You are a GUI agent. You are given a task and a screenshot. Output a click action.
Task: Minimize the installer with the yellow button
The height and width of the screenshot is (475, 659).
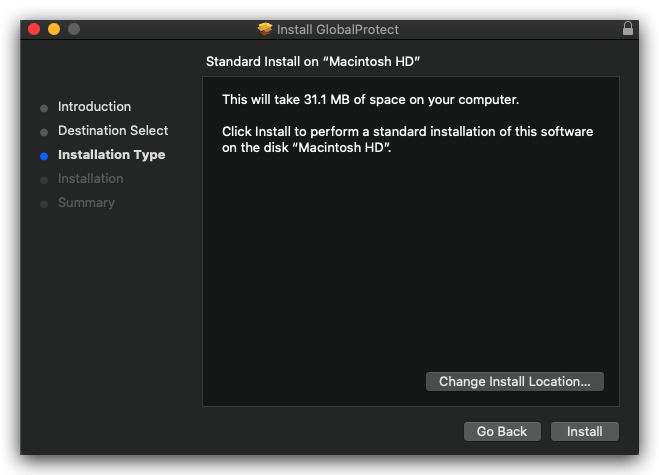pyautogui.click(x=54, y=29)
